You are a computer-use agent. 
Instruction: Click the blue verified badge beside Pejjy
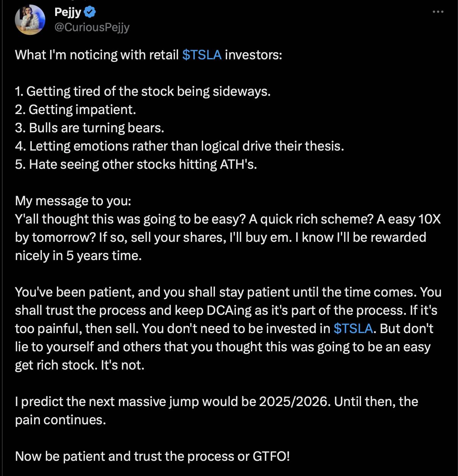(89, 12)
